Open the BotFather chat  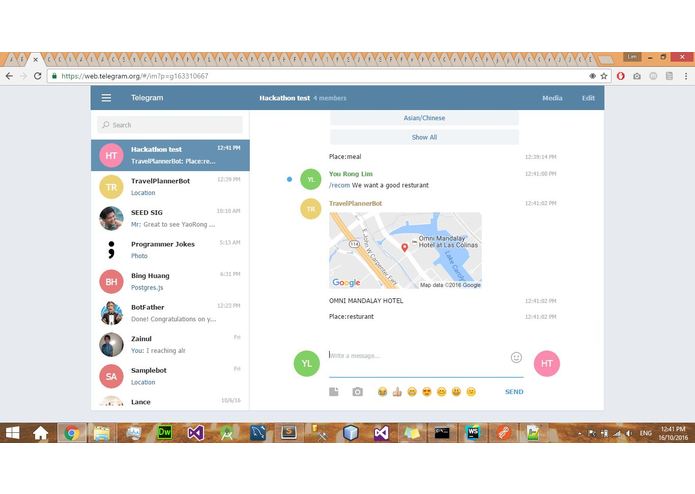pyautogui.click(x=170, y=313)
